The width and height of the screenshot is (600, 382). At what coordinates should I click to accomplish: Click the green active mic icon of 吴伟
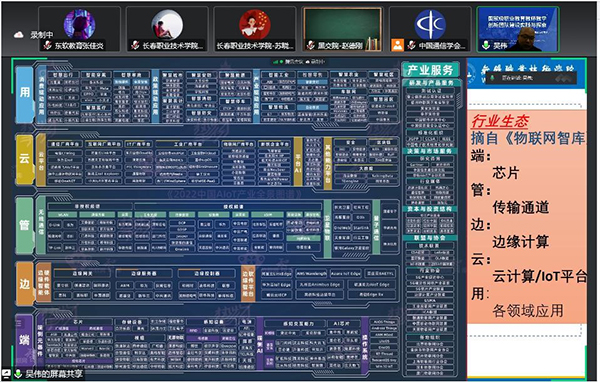(x=485, y=46)
